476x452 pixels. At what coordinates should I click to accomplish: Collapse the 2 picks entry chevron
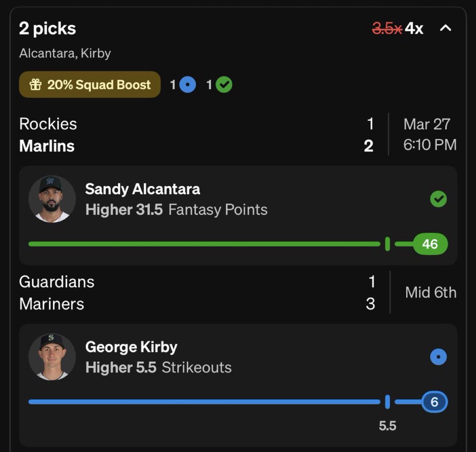click(446, 28)
